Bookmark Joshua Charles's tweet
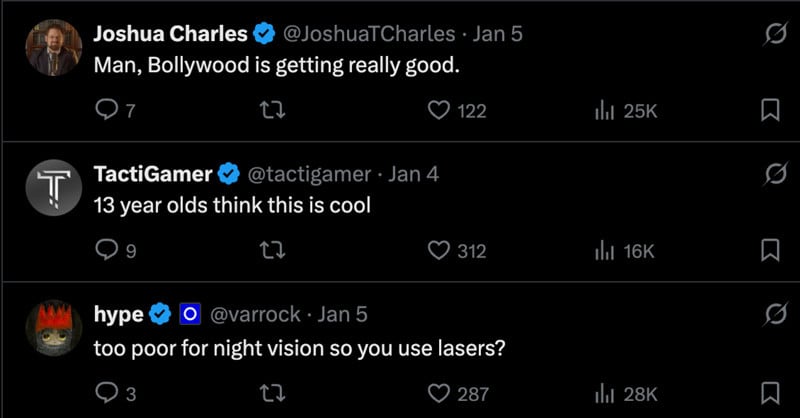Viewport: 800px width, 418px height. tap(770, 111)
